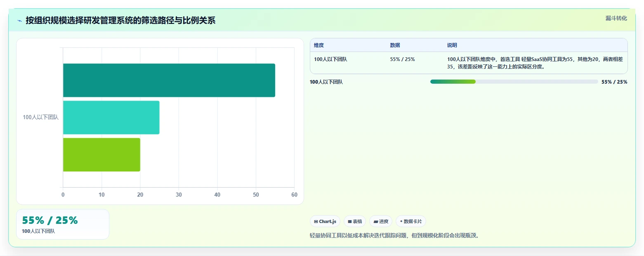Click the page title heading
This screenshot has width=644, height=256.
120,21
